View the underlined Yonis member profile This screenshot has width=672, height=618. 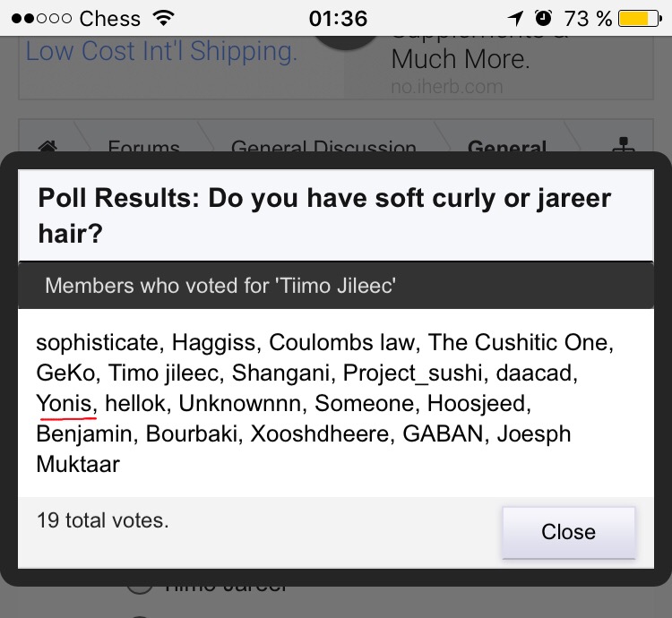[65, 403]
